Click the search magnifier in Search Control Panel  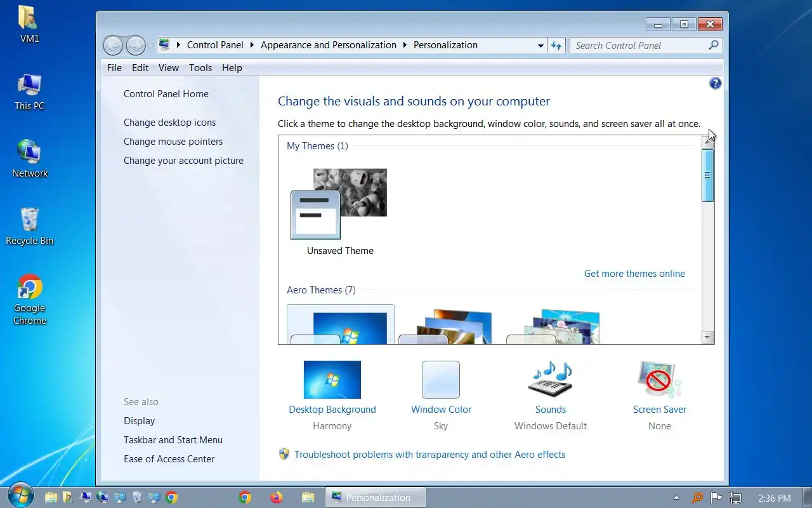[x=714, y=45]
